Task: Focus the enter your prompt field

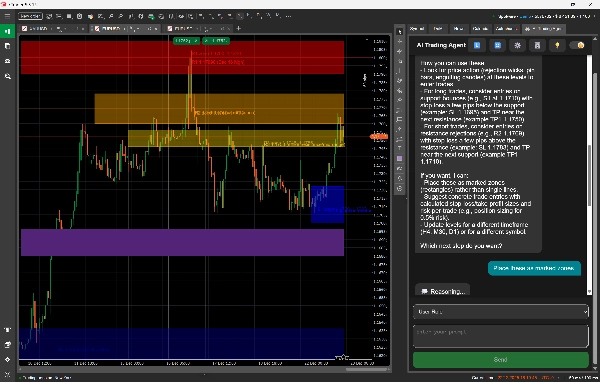Action: pos(501,336)
